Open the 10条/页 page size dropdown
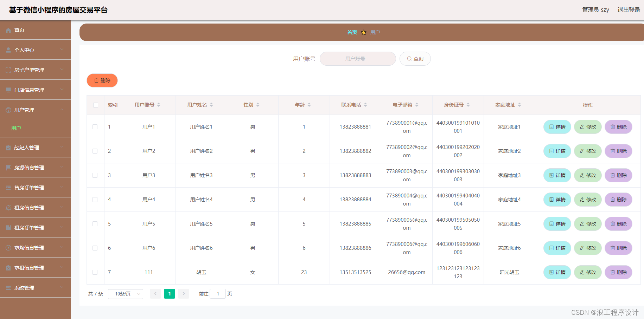 pos(126,294)
